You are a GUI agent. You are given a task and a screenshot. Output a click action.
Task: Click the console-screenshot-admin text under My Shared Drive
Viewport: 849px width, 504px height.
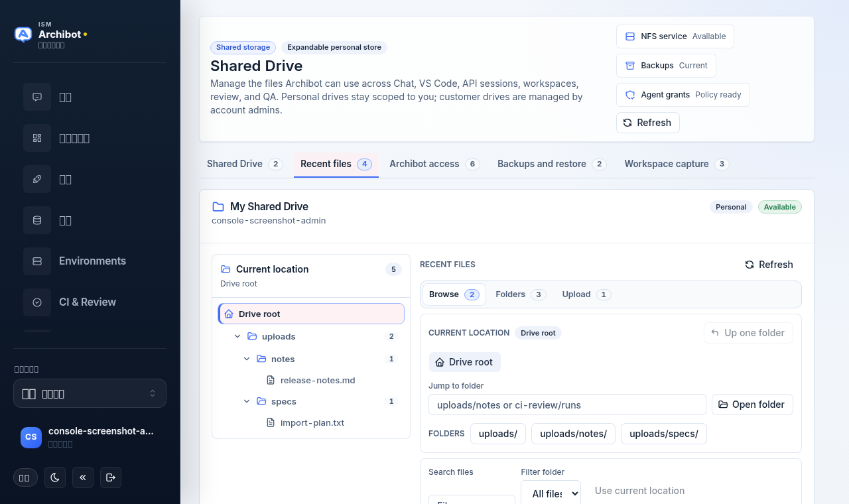pyautogui.click(x=269, y=221)
